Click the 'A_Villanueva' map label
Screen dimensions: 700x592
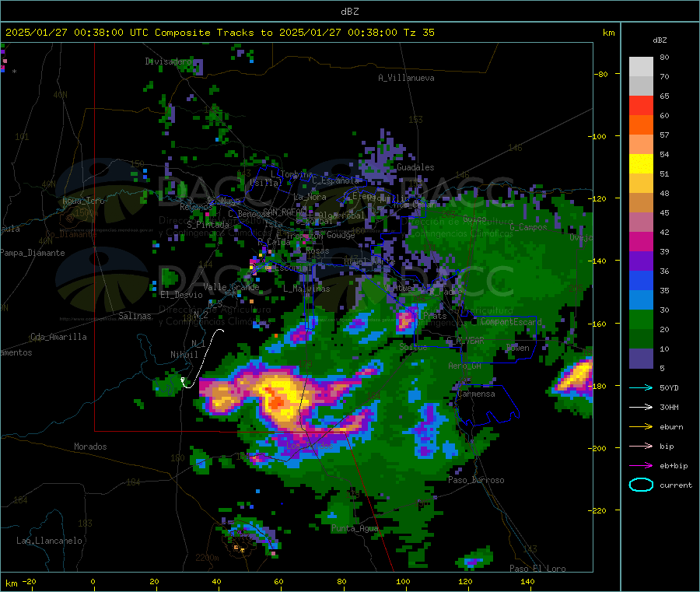(406, 78)
